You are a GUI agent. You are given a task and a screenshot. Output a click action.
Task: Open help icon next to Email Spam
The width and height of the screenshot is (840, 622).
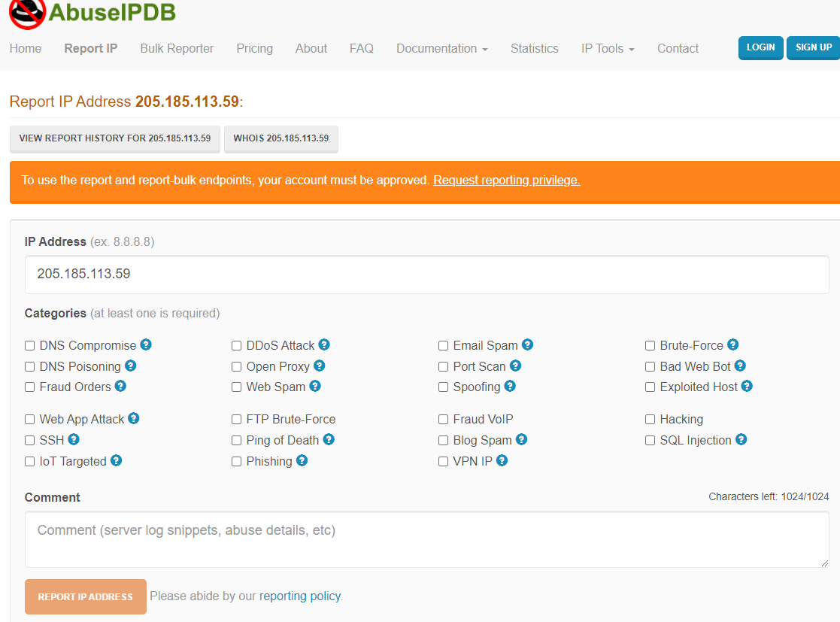[528, 344]
